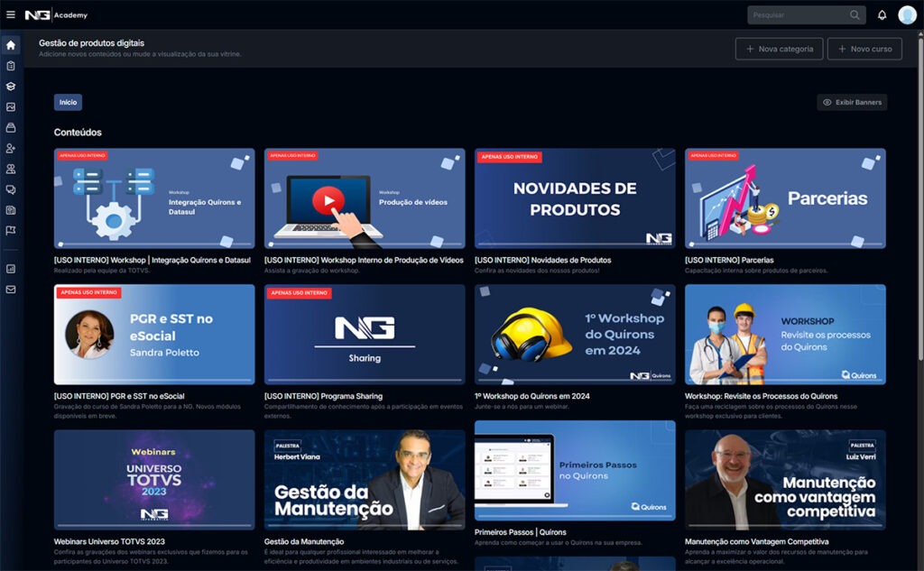This screenshot has width=924, height=571.
Task: Open the users group sidebar icon
Action: (11, 169)
